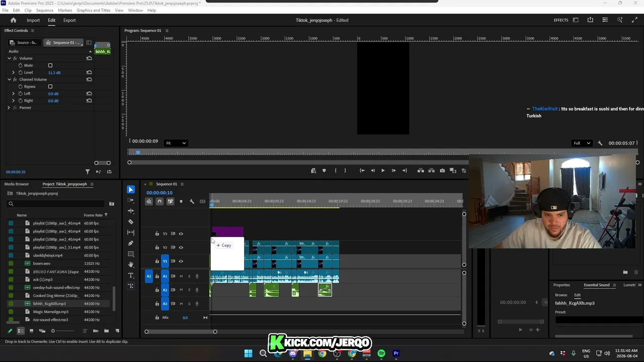Click the Mix track volume value 0.0
Viewport: 644px width, 362px height.
coord(185,318)
